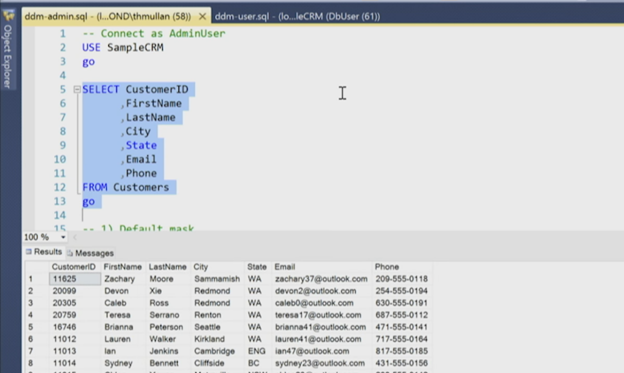Click the Object Explorer panel icon
This screenshot has width=624, height=373.
(x=8, y=16)
